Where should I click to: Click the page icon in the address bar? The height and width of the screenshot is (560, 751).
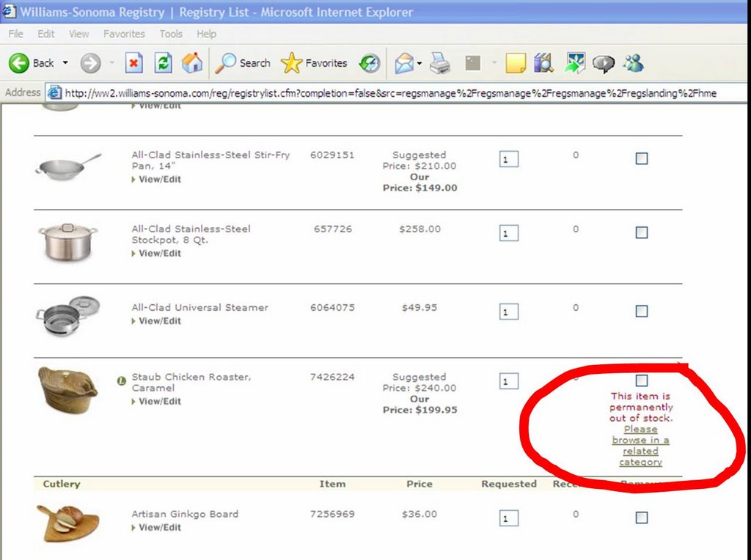[54, 92]
